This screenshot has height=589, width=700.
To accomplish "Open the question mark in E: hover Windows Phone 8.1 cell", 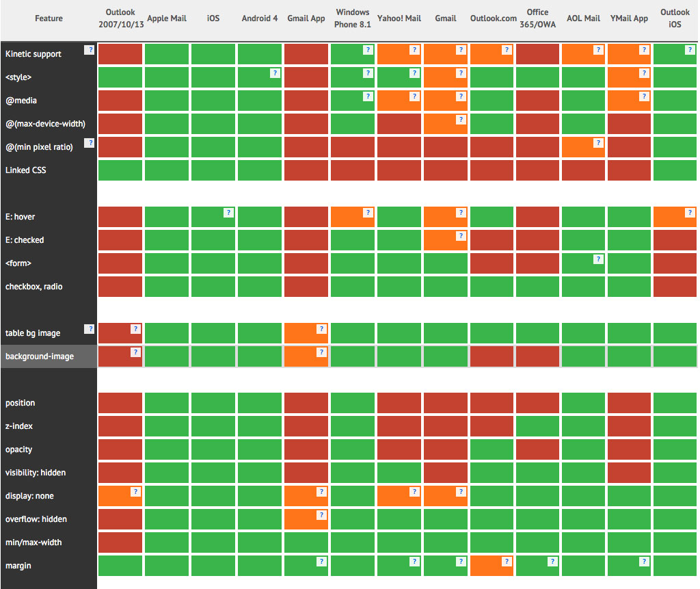I will pos(368,213).
